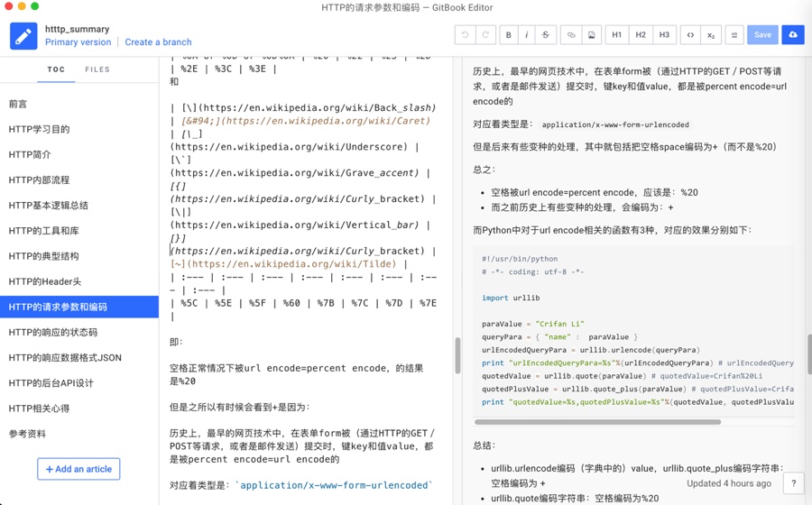Viewport: 812px width, 505px height.
Task: Click the redo toolbar icon
Action: (x=485, y=34)
